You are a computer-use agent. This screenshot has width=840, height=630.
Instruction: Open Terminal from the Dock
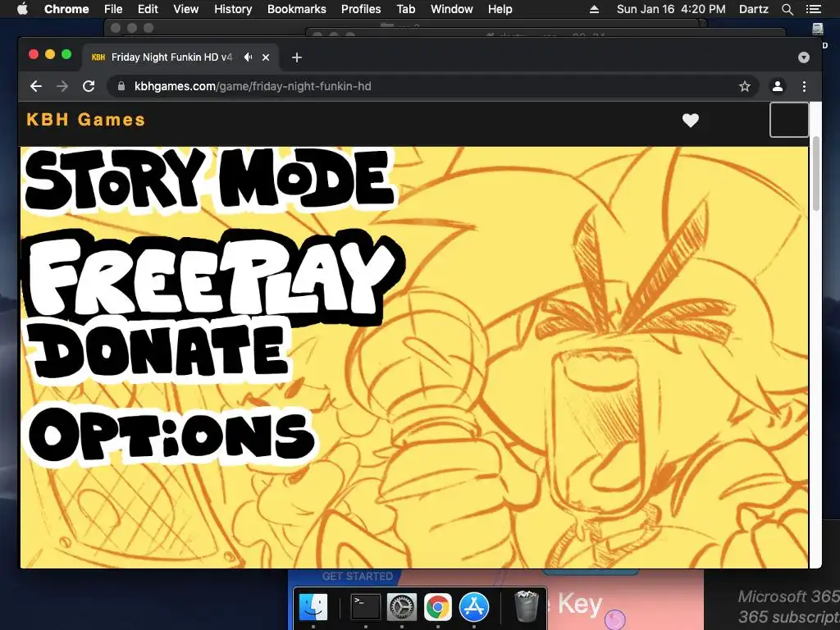pos(365,607)
